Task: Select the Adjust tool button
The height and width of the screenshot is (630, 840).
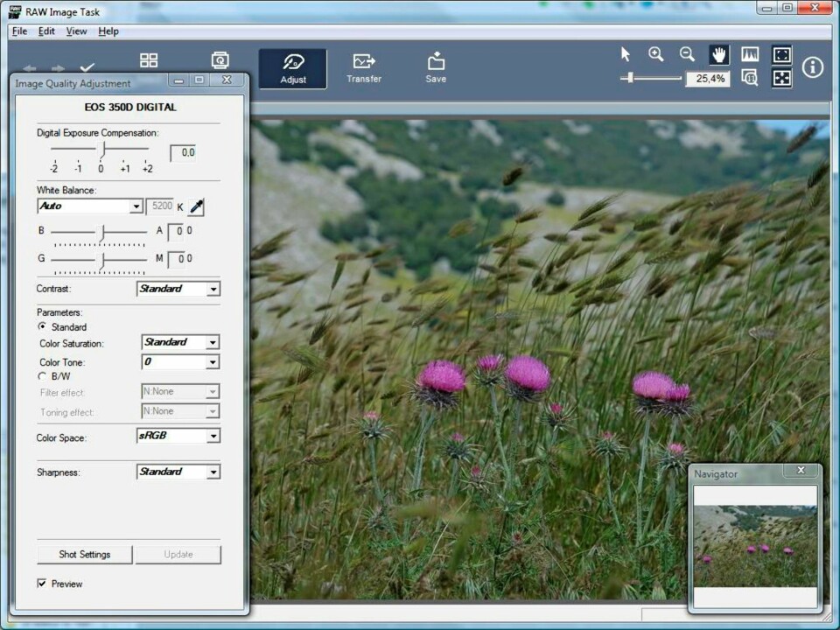Action: pos(292,68)
